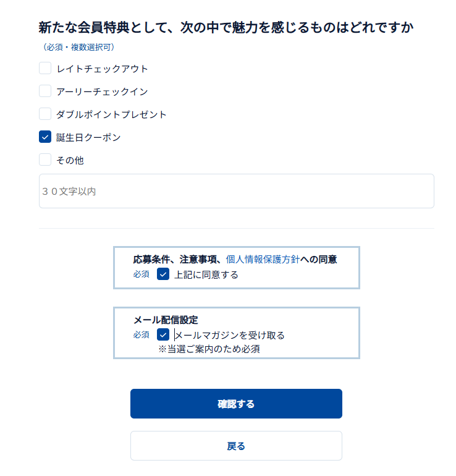Click the メールマガジンを受け取る label text
Viewport: 456px width, 476px height.
point(230,335)
